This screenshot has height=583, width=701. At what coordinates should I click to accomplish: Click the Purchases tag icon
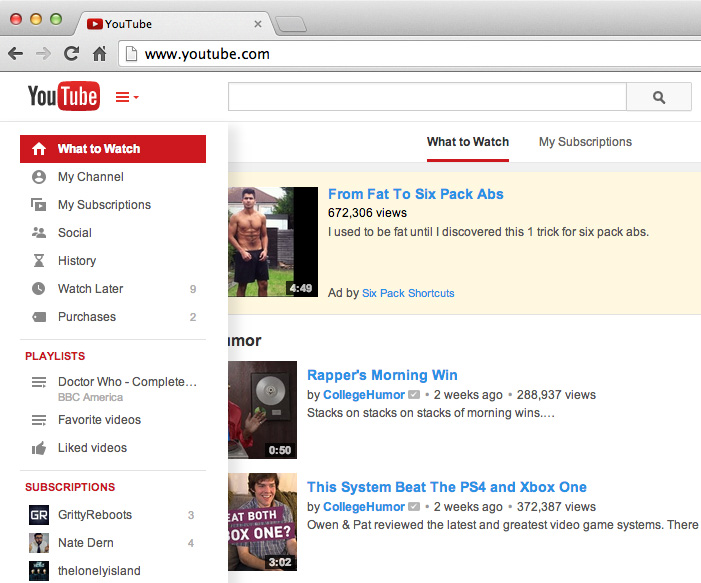pos(39,317)
